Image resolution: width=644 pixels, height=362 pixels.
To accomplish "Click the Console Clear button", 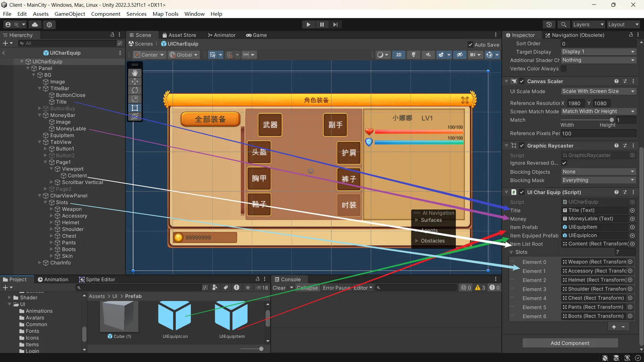I will pos(279,288).
